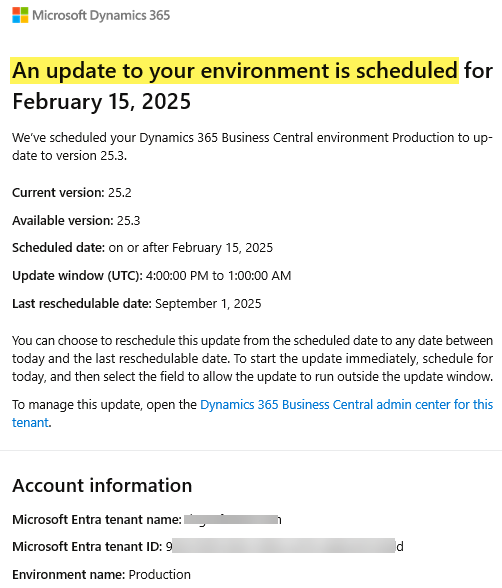The image size is (502, 588).
Task: Click the redacted Microsoft Entra tenant ID value
Action: pos(285,546)
